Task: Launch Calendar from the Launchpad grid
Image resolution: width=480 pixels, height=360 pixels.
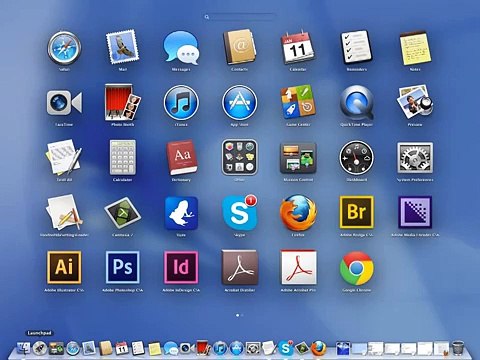Action: tap(298, 47)
